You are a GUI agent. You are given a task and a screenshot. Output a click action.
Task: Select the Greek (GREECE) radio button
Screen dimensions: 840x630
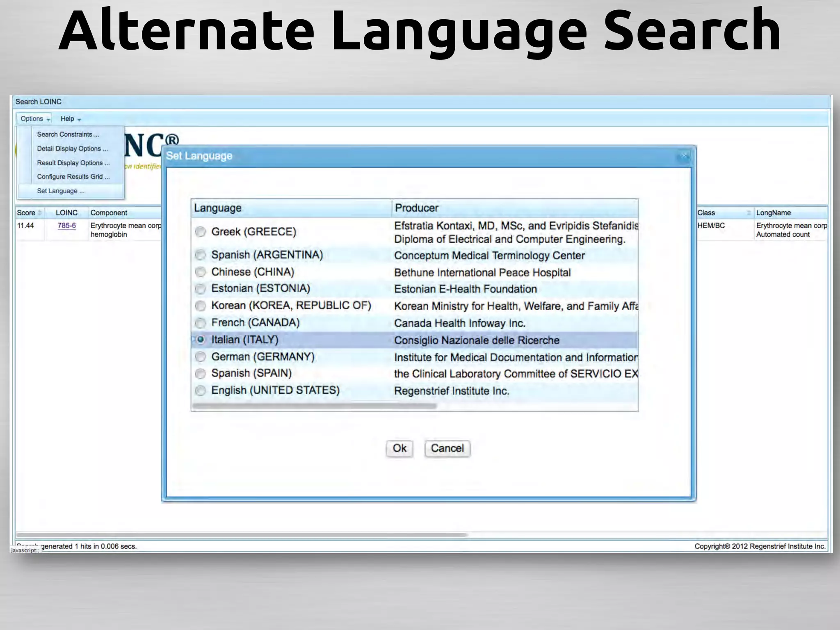pyautogui.click(x=200, y=232)
